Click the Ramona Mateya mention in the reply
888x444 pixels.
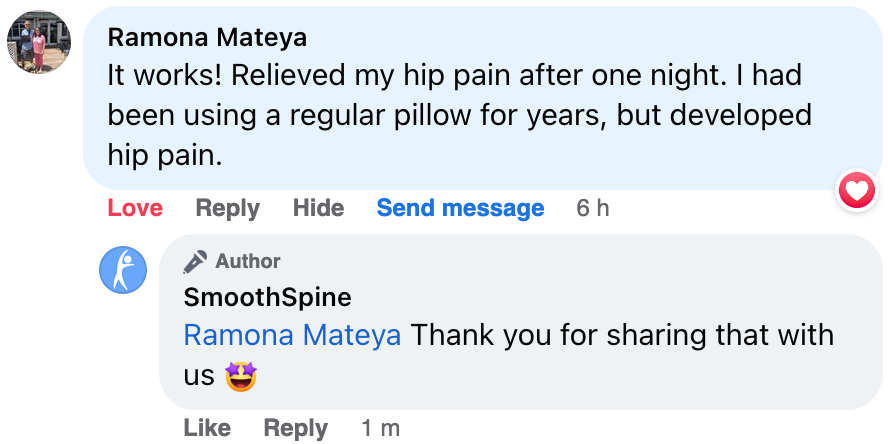tap(292, 335)
